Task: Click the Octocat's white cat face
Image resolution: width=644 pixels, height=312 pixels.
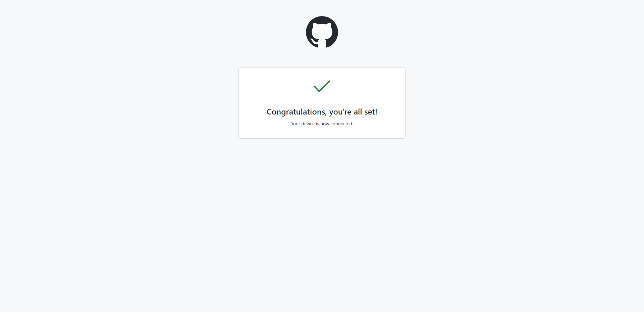Action: pyautogui.click(x=322, y=32)
